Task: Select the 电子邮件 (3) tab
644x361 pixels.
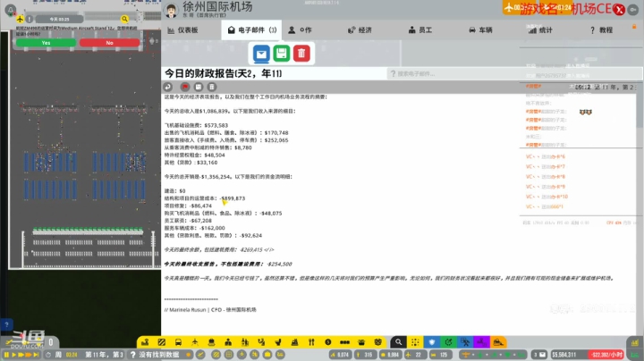Action: pos(251,30)
